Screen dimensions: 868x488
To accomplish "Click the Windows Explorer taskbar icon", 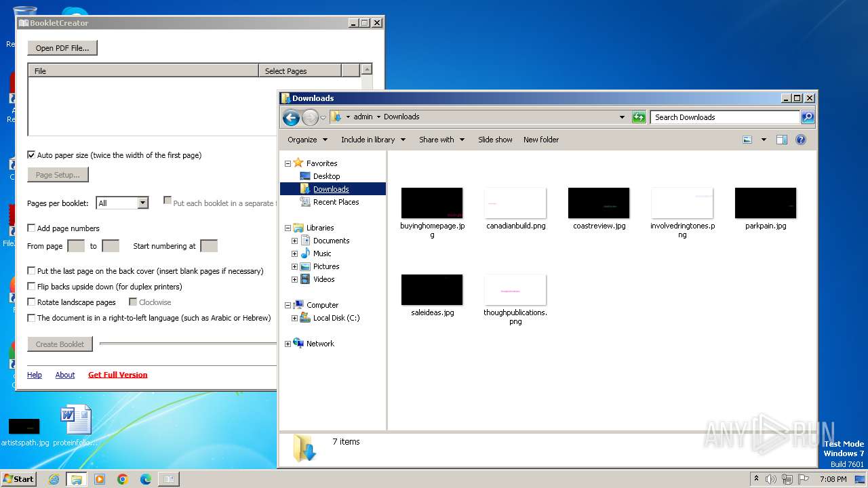I will click(76, 479).
